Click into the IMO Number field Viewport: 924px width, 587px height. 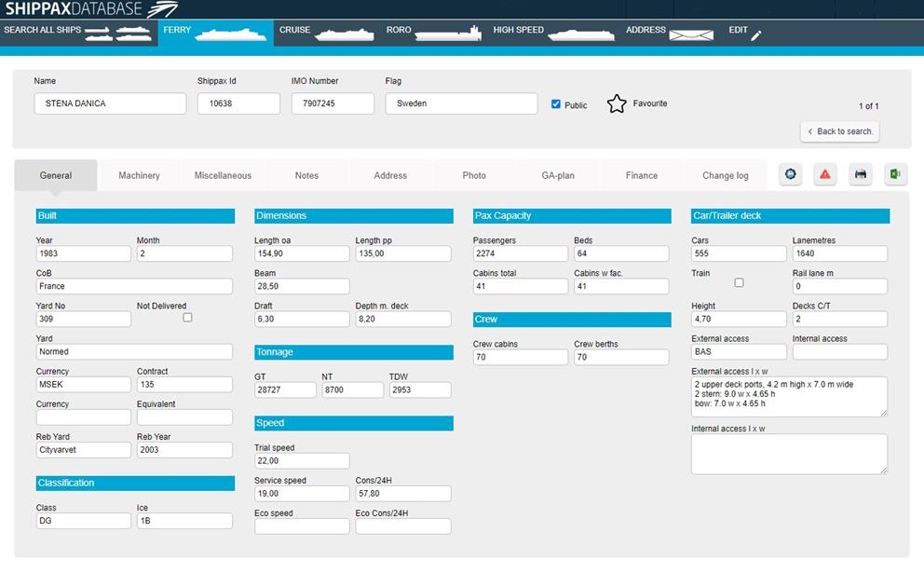pyautogui.click(x=332, y=102)
